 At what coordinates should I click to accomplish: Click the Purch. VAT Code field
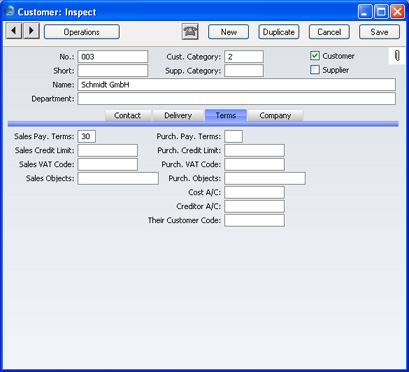pyautogui.click(x=254, y=164)
